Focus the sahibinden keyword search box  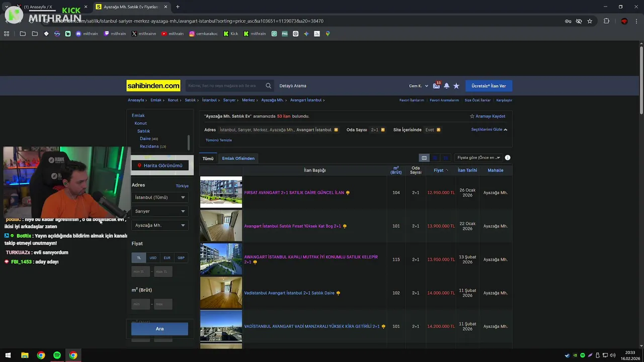coord(225,86)
